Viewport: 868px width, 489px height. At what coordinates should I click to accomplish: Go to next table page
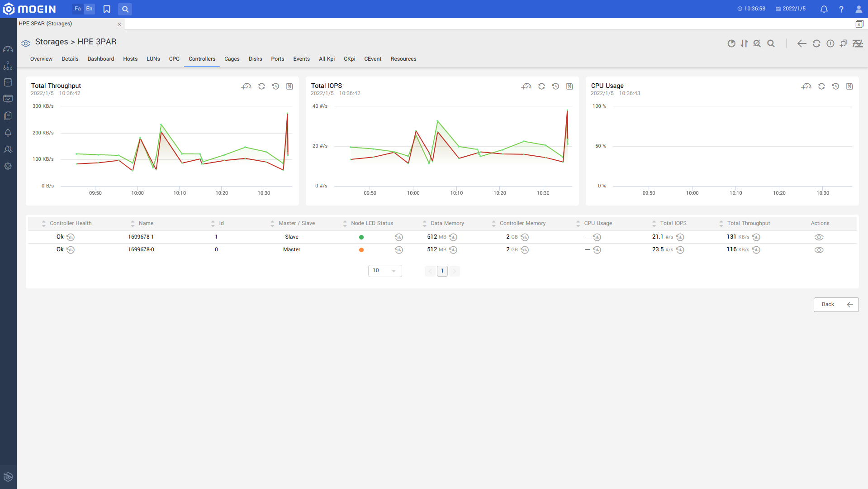[x=455, y=271]
